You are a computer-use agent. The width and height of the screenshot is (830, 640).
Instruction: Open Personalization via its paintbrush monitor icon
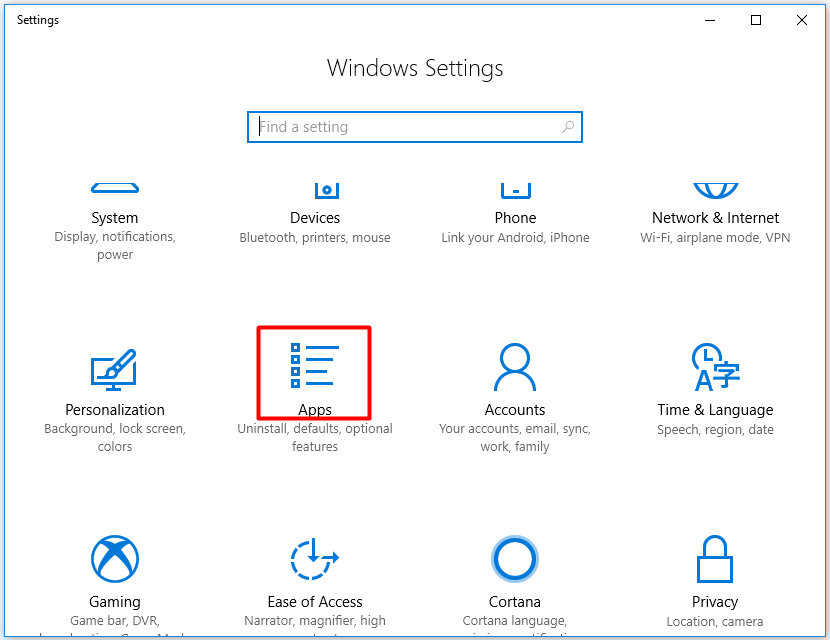click(114, 369)
